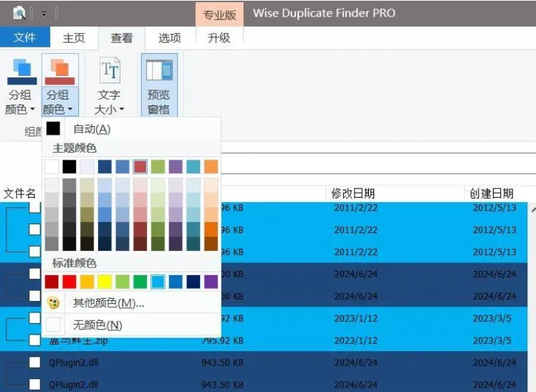Sort by the 修改日期 column header
This screenshot has height=392, width=536.
pos(353,193)
